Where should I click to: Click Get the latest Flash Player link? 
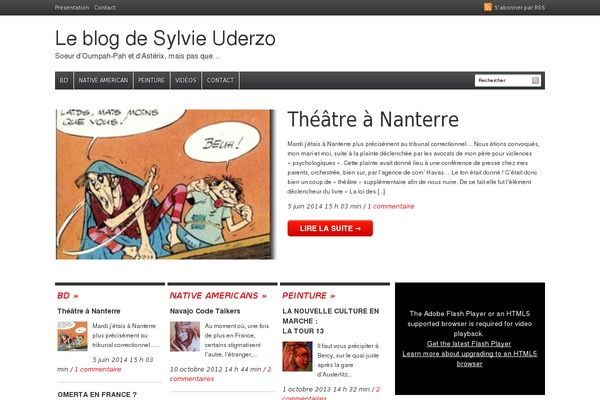tap(469, 344)
